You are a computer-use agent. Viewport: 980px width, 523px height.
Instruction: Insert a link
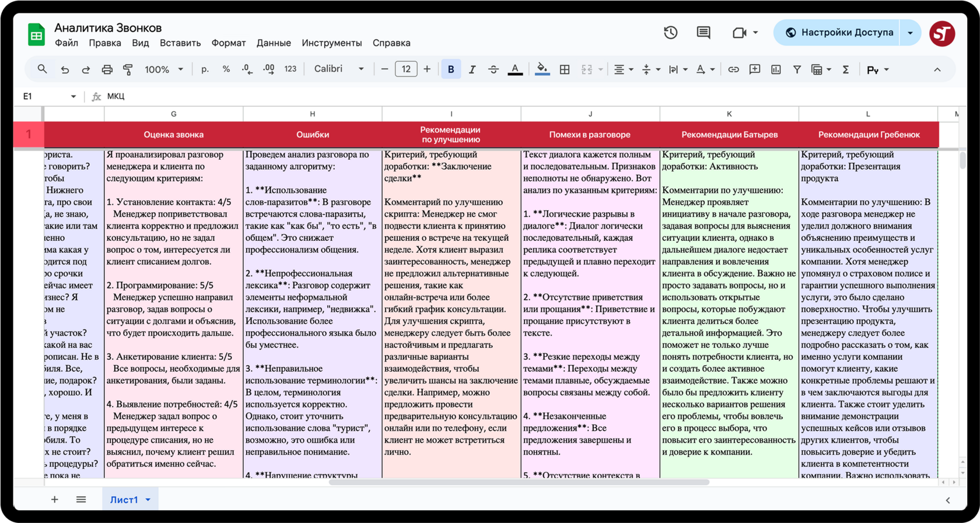coord(733,69)
